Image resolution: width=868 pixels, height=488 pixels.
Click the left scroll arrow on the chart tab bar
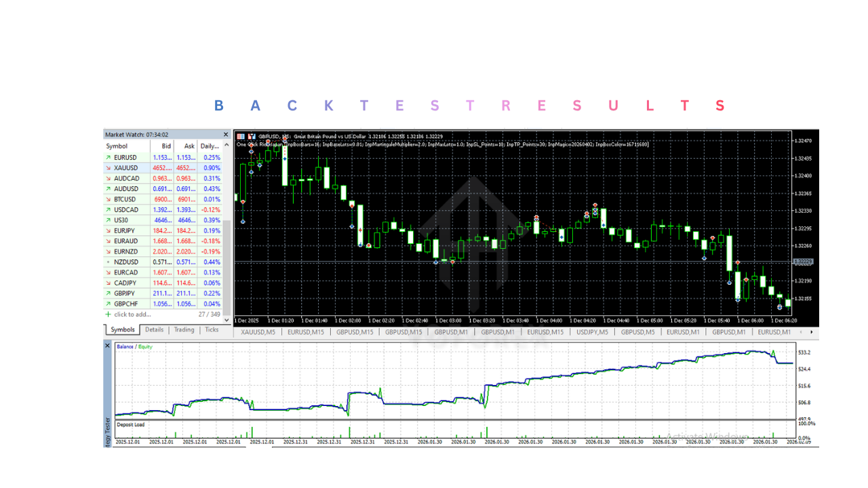pyautogui.click(x=801, y=332)
